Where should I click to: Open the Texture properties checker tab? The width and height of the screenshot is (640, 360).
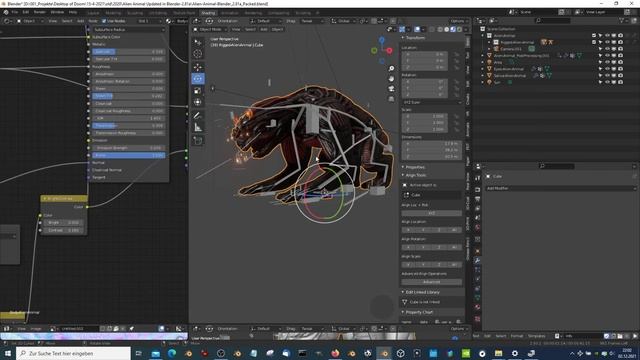coord(477,318)
